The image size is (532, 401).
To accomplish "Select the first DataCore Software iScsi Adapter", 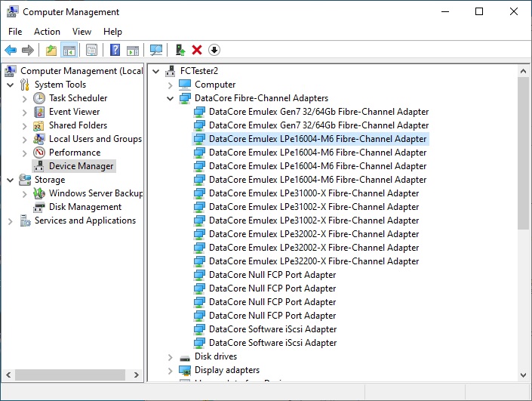I will pyautogui.click(x=272, y=329).
